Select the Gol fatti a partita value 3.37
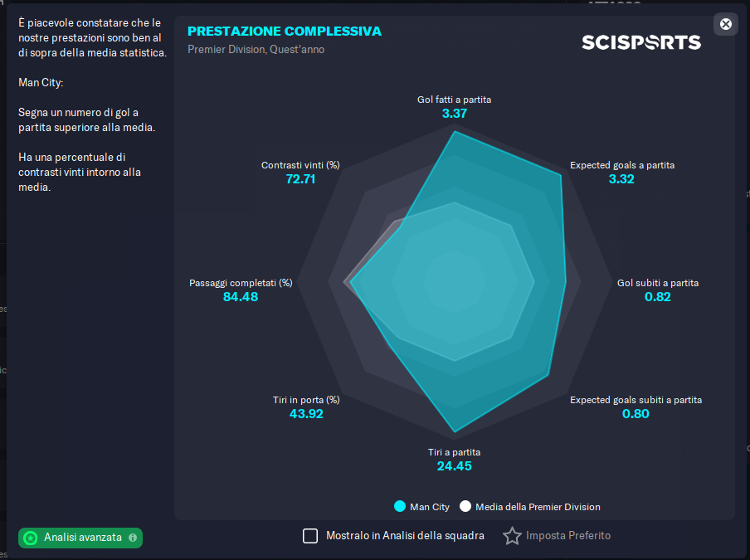Image resolution: width=750 pixels, height=560 pixels. [454, 114]
